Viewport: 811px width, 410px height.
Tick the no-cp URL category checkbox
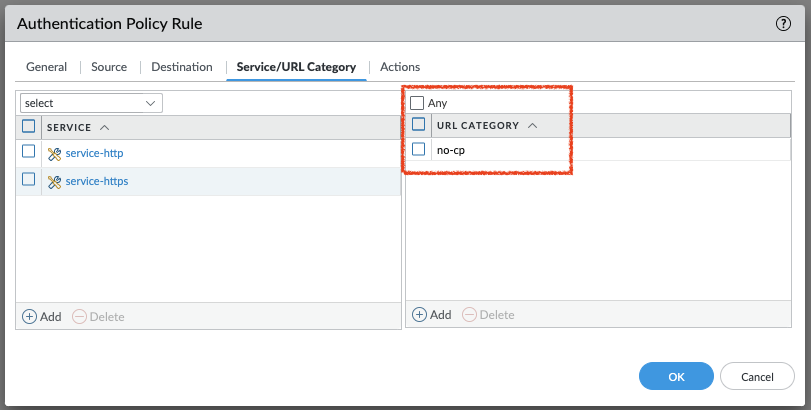419,149
